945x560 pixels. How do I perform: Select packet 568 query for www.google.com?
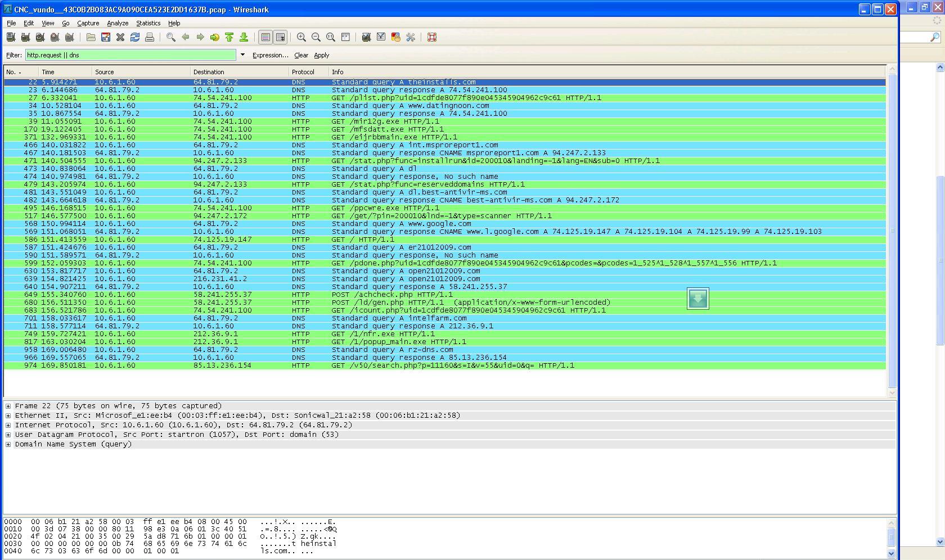(x=445, y=224)
